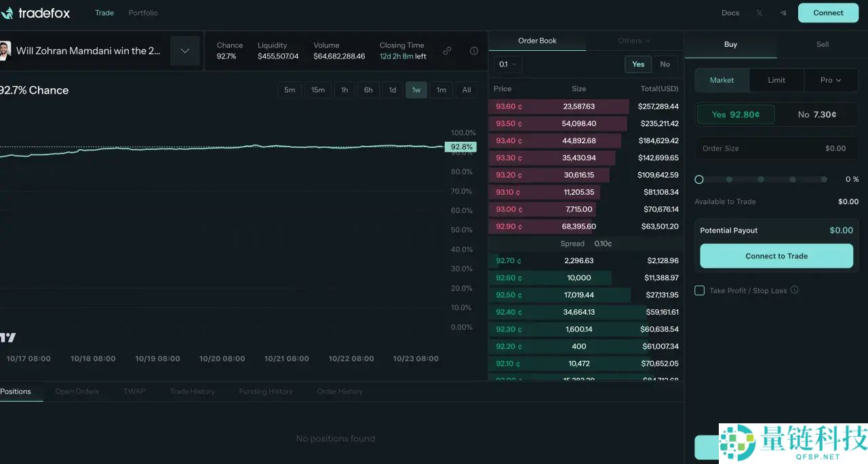Click the X (Twitter) icon in the header

point(759,12)
